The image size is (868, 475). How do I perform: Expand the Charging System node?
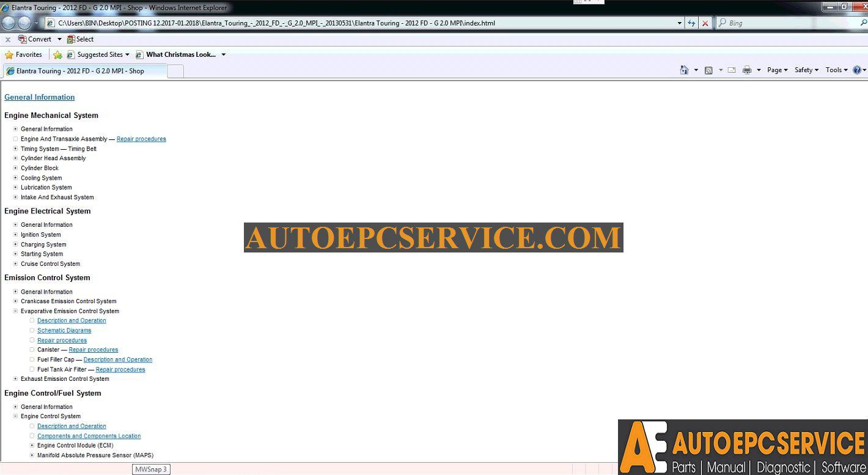[16, 245]
